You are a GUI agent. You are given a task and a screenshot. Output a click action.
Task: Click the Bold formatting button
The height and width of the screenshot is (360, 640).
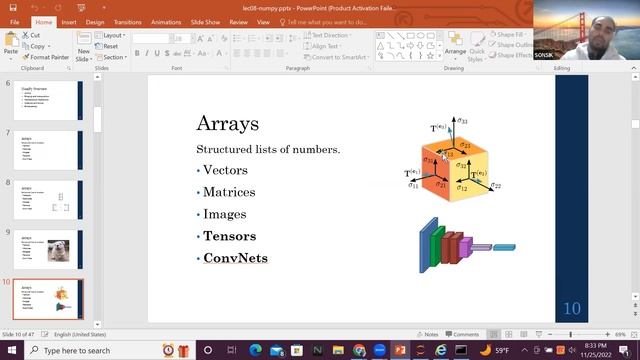pos(137,53)
